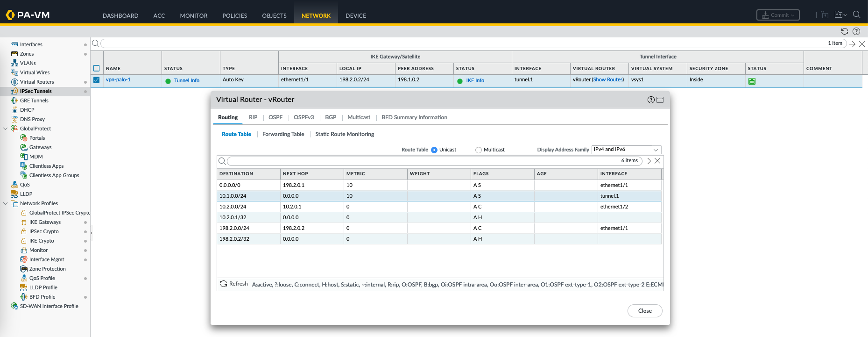Screen dimensions: 868x337
Task: Open the help icon in Virtual Router dialog
Action: click(651, 100)
